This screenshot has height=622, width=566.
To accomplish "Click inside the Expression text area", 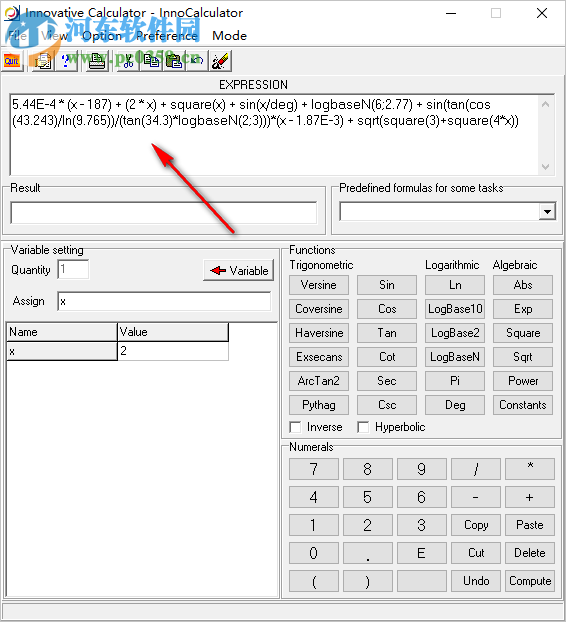I will [x=274, y=135].
